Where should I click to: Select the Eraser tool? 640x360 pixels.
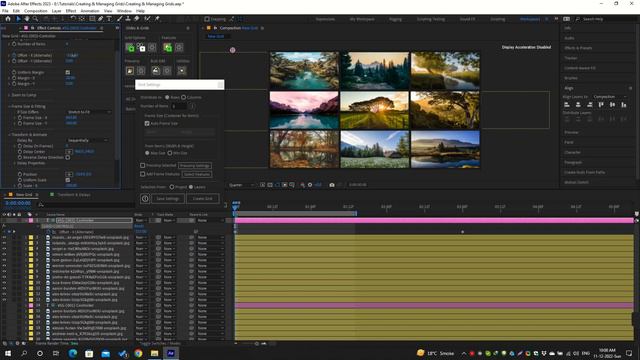click(137, 19)
